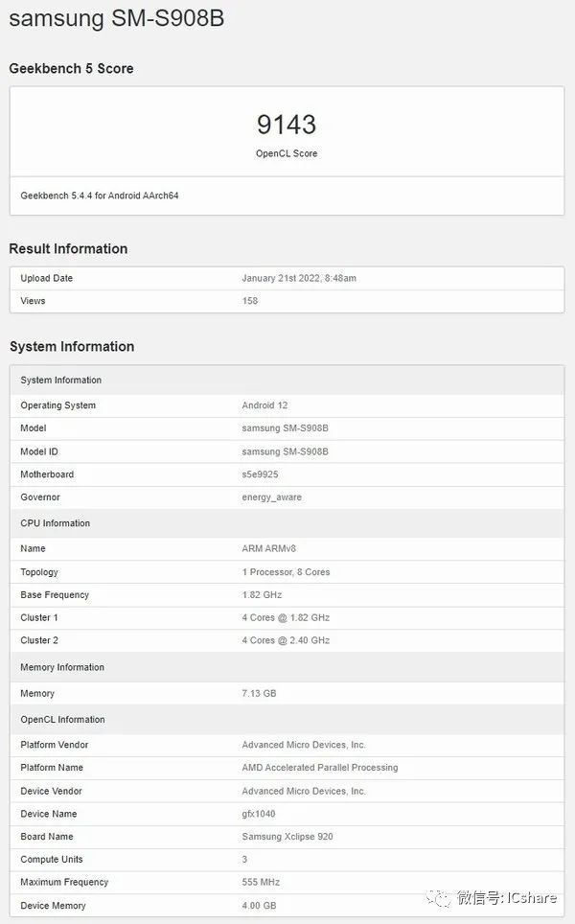Click the Motherboard value s5e9925

[x=260, y=474]
